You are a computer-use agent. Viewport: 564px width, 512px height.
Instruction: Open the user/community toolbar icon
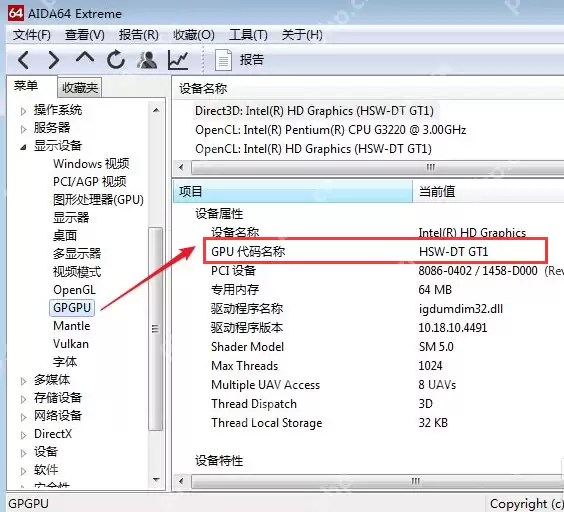[x=147, y=60]
